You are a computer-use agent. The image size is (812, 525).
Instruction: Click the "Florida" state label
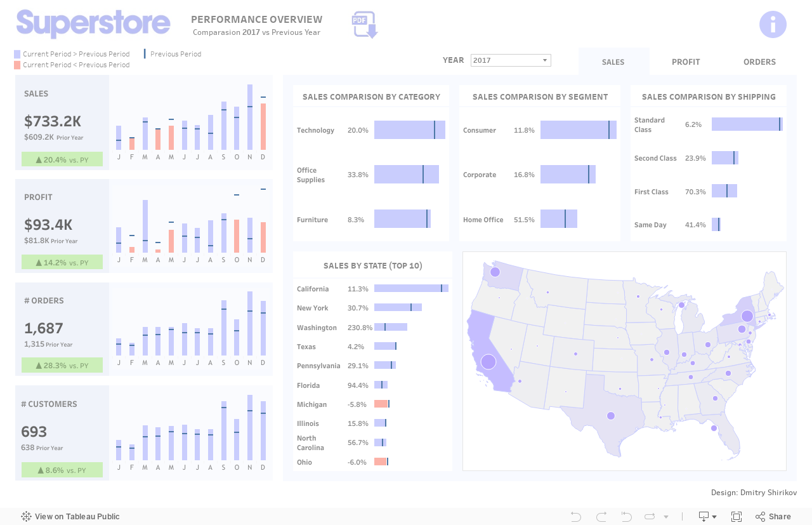[x=308, y=385]
